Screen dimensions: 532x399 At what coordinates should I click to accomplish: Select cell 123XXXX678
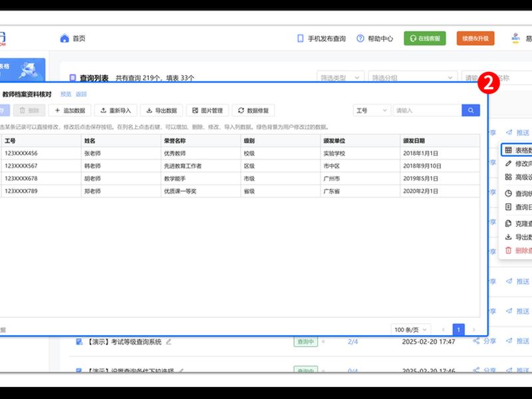41,178
